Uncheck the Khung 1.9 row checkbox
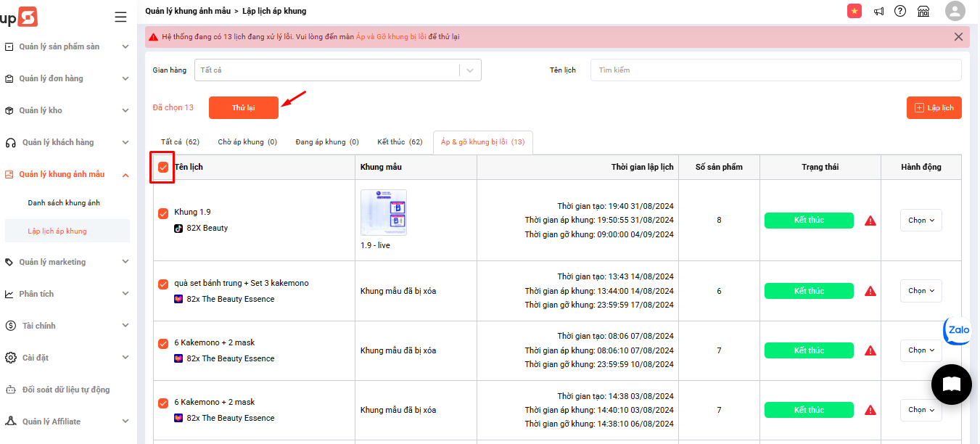Viewport: 980px width, 444px height. click(163, 213)
